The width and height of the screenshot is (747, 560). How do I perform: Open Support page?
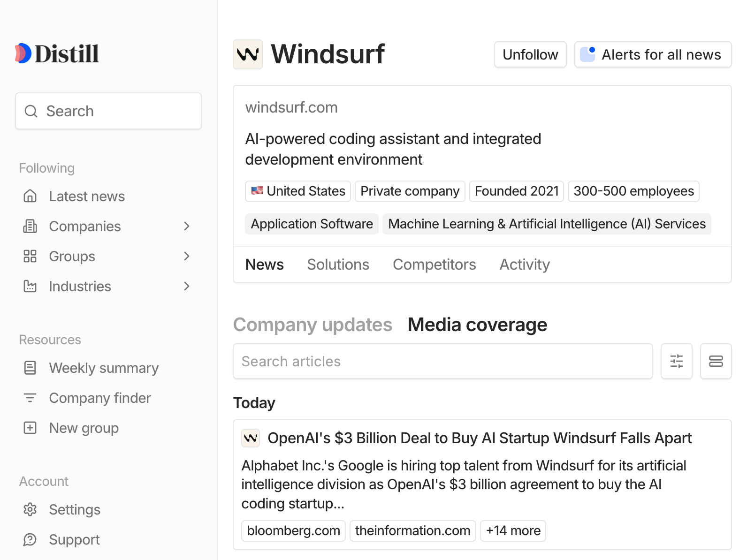point(74,539)
